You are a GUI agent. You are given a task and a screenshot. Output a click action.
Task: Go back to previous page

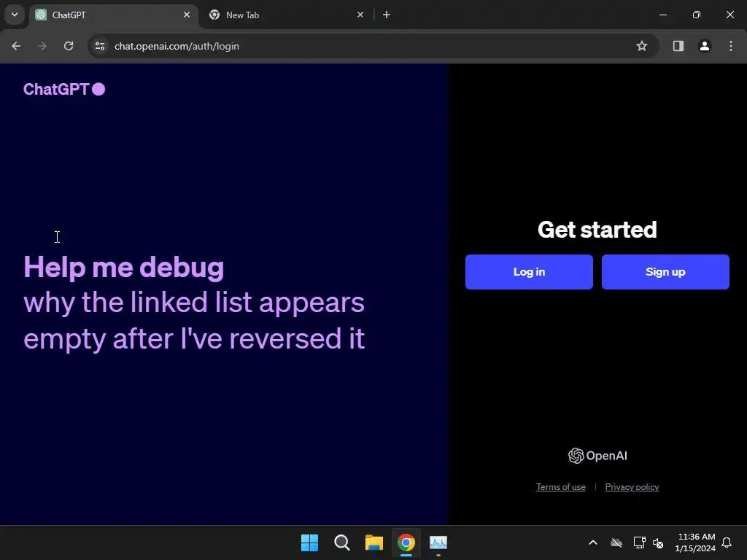pyautogui.click(x=16, y=46)
